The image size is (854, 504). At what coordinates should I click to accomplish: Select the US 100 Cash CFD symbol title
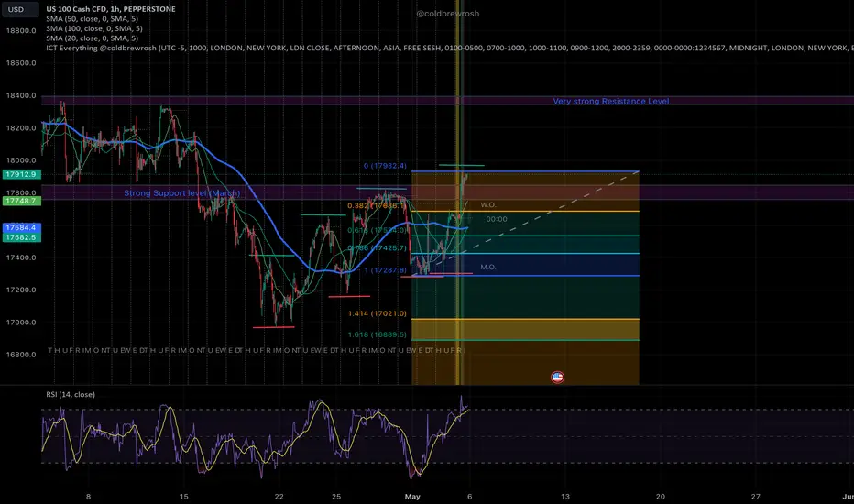click(x=111, y=9)
